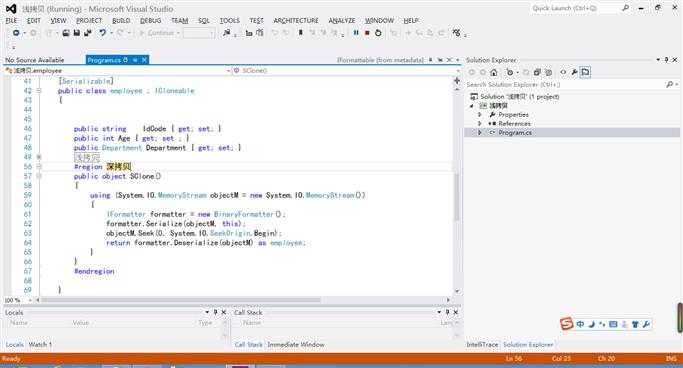Pin the Locals panel
The height and width of the screenshot is (368, 683).
click(215, 312)
